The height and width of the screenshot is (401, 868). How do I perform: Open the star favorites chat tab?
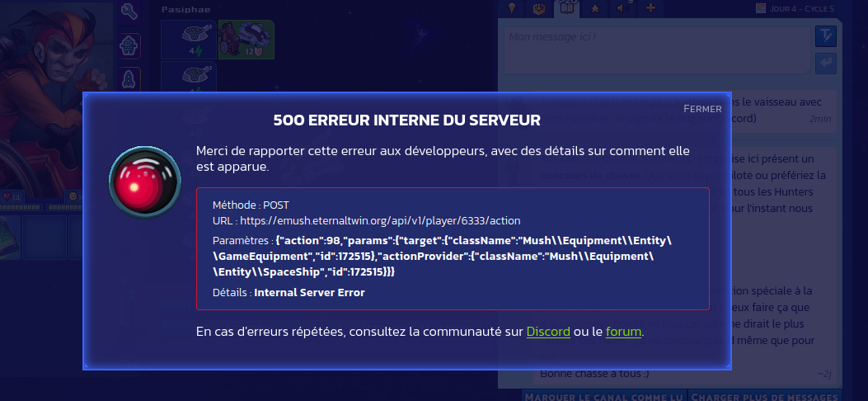595,8
